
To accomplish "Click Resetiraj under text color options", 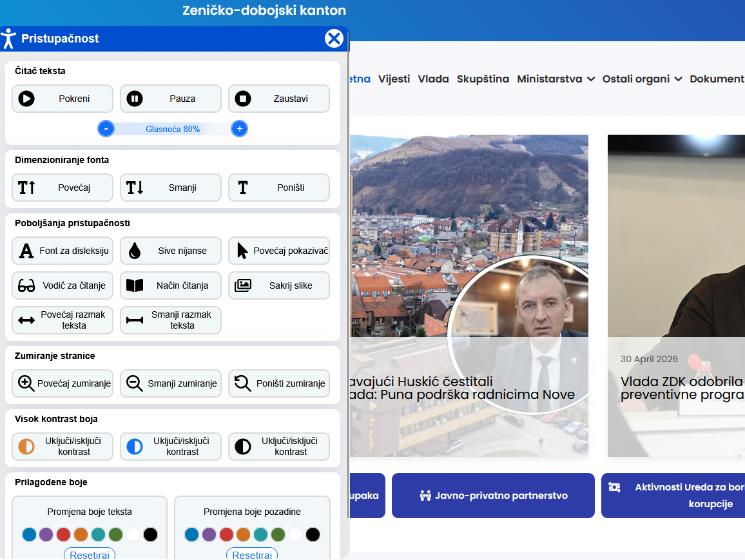I will click(x=89, y=555).
